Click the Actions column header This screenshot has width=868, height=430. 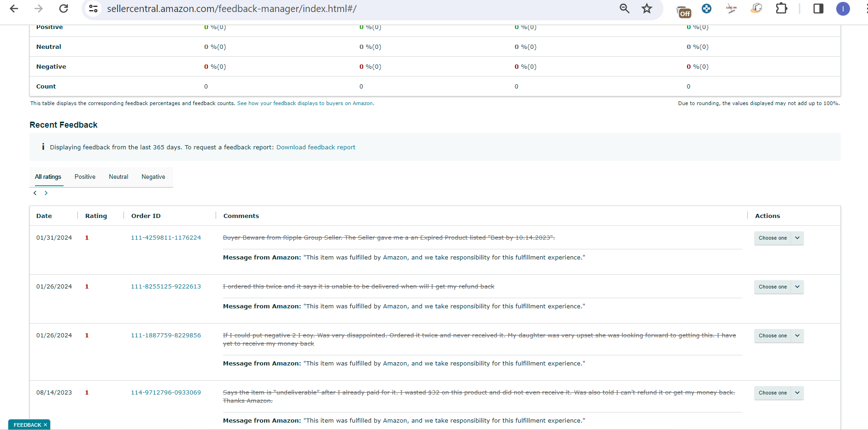tap(768, 216)
